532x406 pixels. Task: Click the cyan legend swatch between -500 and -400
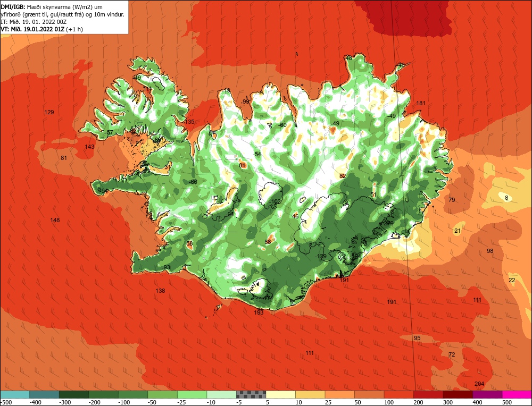15,394
